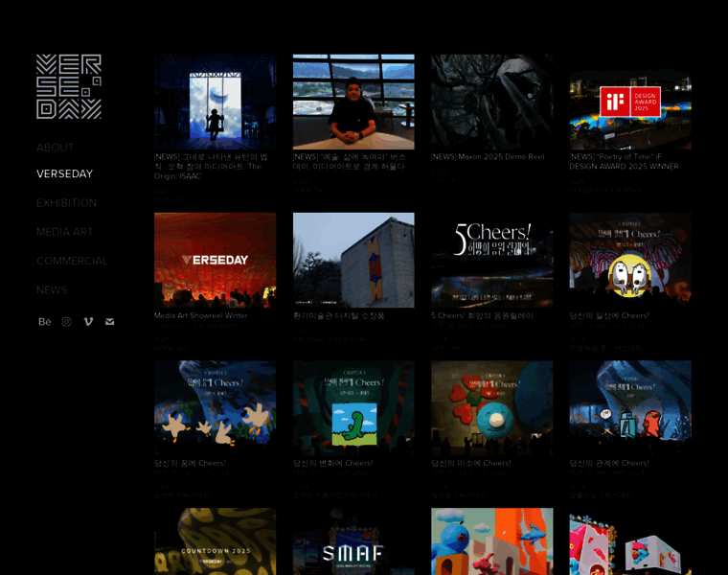Viewport: 728px width, 575px height.
Task: Open the Maxon 2025 Demo Reel thumbnail
Action: (x=492, y=102)
